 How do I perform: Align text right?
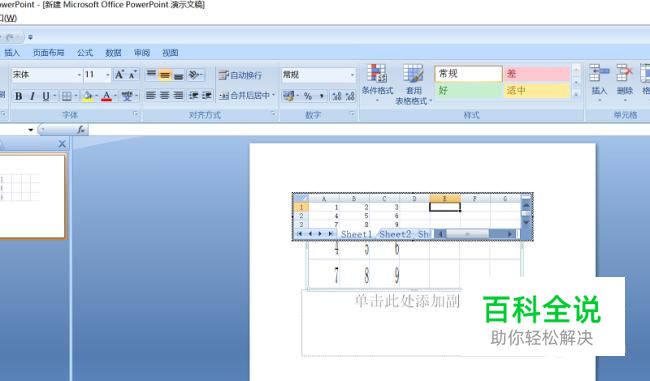(178, 95)
